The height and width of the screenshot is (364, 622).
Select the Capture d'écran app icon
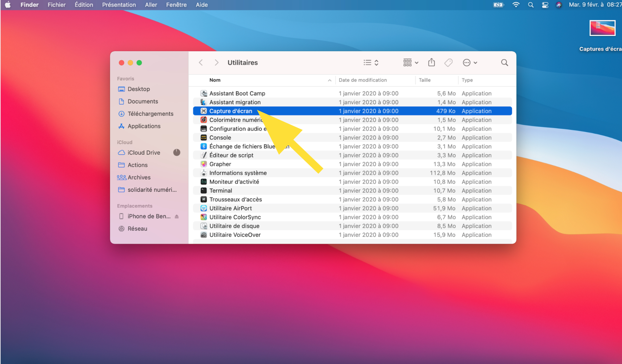(204, 111)
